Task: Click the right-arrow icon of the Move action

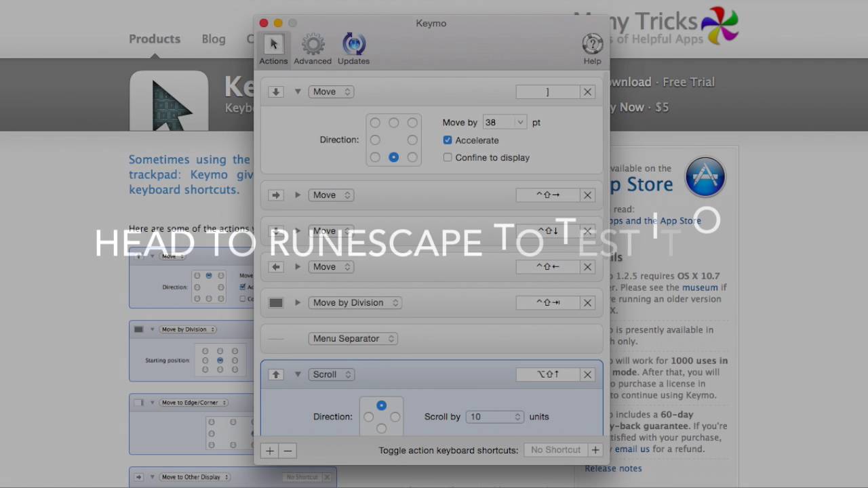Action: pos(275,195)
